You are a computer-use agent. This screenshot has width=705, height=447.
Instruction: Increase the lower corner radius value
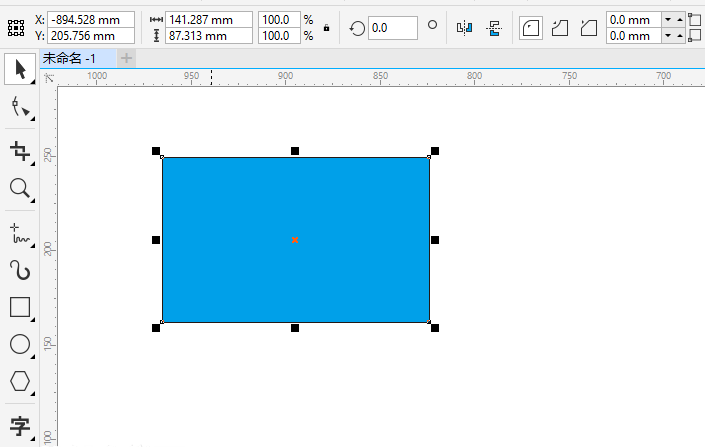click(679, 36)
